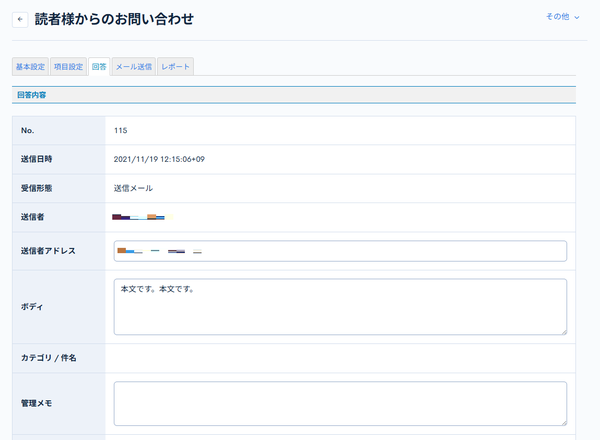
Task: Switch to the 項目設定 tab
Action: [x=68, y=67]
